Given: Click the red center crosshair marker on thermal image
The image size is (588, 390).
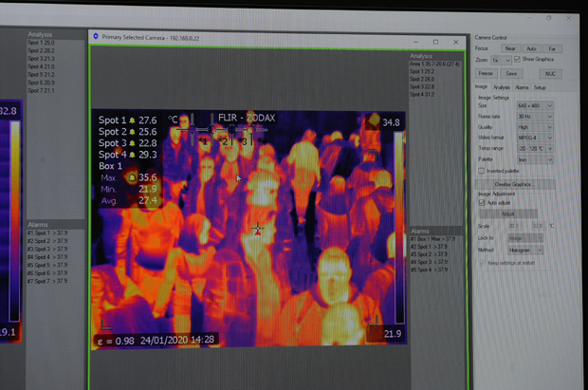Looking at the screenshot, I should click(258, 229).
